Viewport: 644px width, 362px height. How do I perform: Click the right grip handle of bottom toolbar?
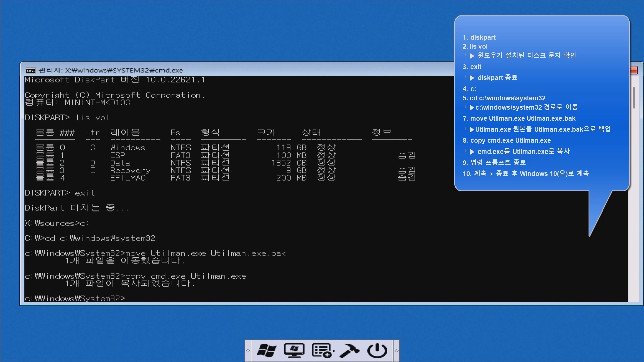(x=396, y=351)
